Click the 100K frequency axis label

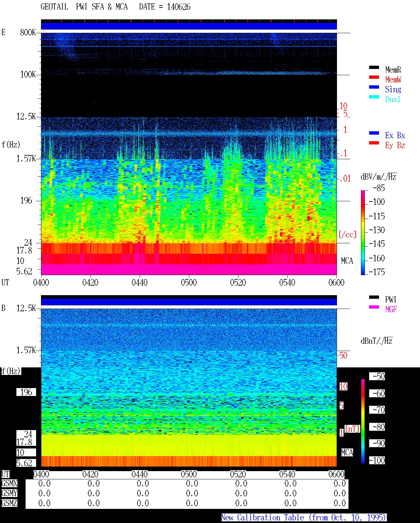point(28,75)
